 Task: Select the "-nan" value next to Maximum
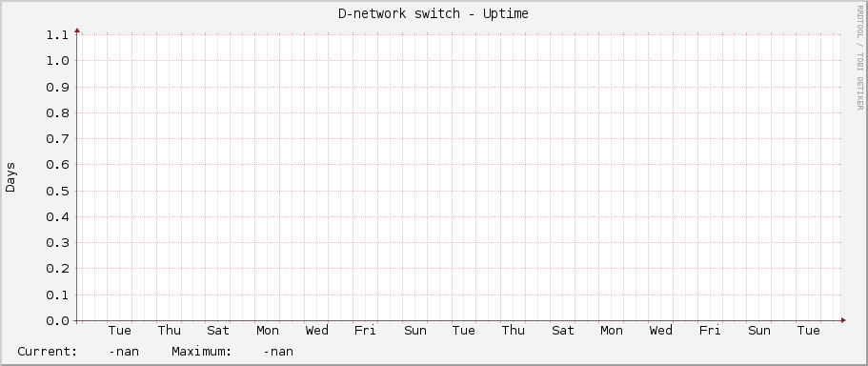278,352
